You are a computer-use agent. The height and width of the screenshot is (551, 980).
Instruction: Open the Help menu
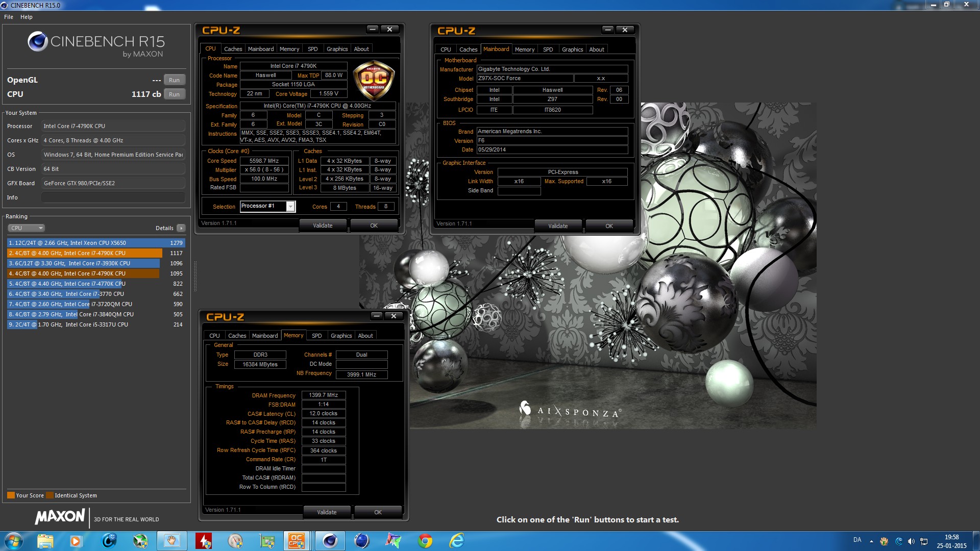pos(27,17)
